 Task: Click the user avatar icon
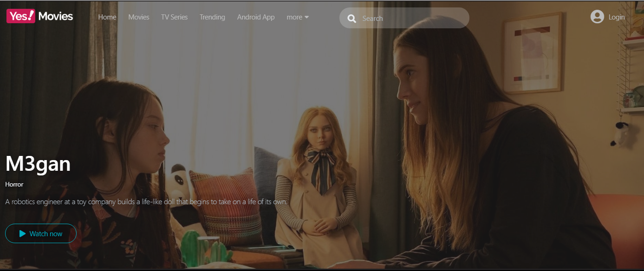tap(597, 17)
